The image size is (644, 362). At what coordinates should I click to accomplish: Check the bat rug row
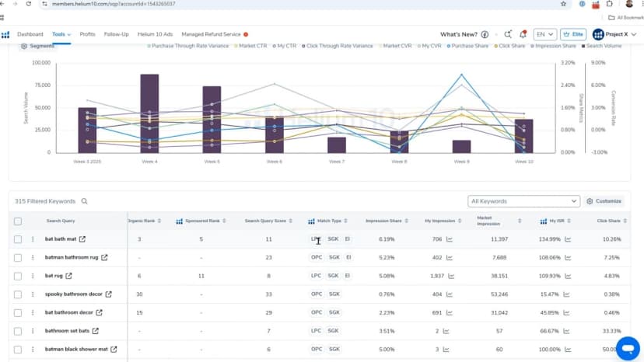pos(18,276)
